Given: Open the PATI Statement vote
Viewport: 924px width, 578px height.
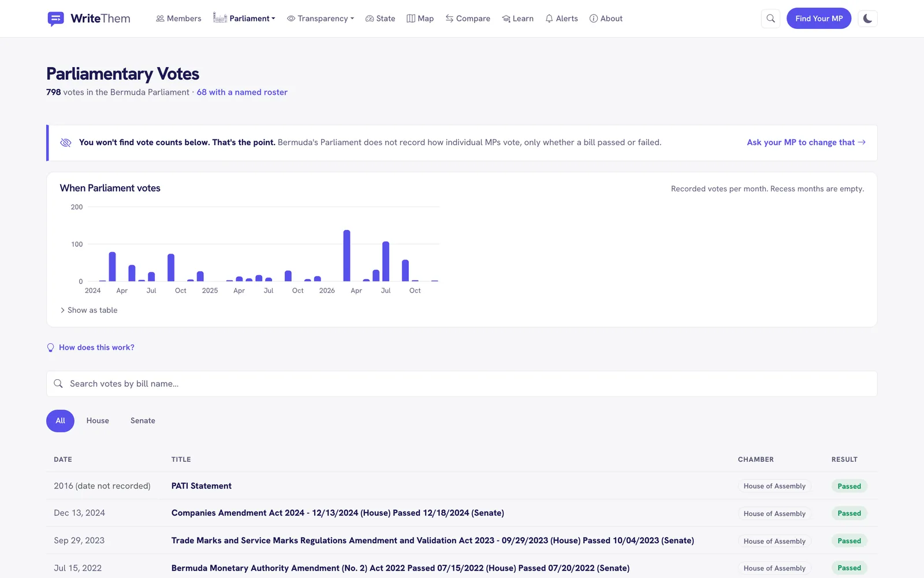Looking at the screenshot, I should tap(202, 486).
